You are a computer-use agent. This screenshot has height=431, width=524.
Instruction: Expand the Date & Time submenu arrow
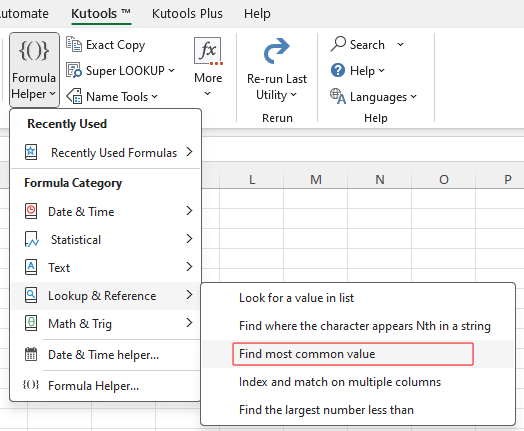(x=189, y=210)
